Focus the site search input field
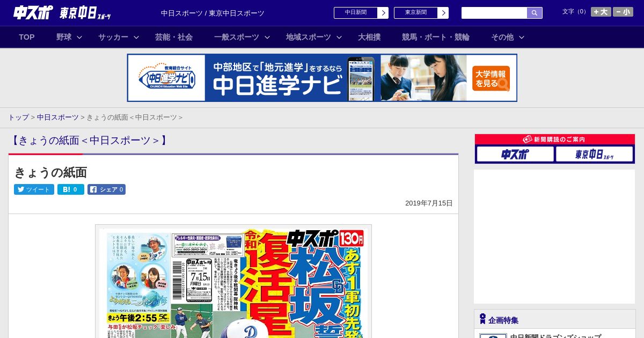 (494, 13)
